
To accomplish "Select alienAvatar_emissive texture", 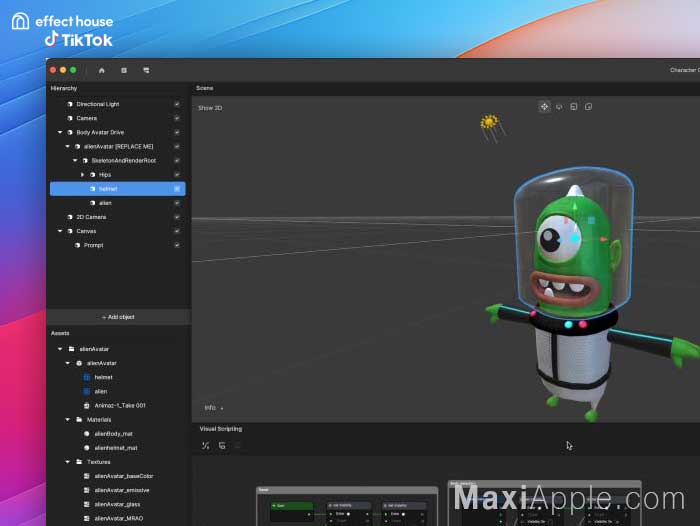I will (121, 490).
